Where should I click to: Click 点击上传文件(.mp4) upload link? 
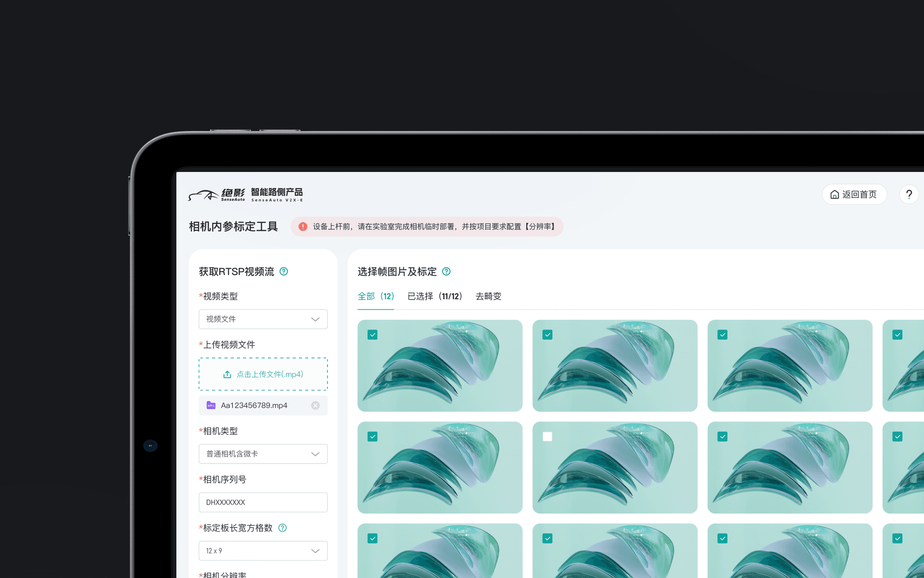[270, 374]
